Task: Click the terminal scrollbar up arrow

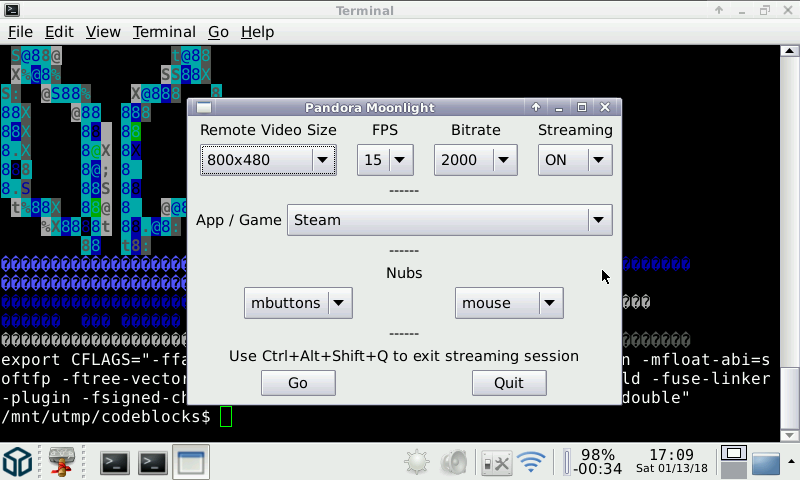Action: [789, 50]
